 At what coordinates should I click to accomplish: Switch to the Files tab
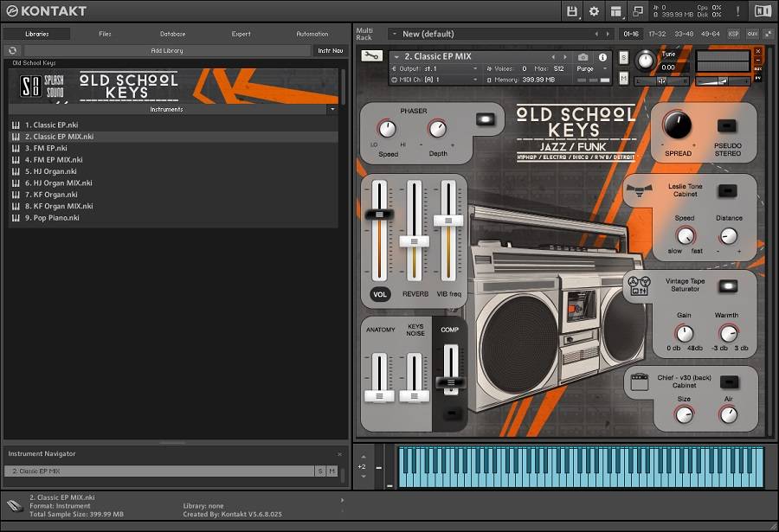105,34
